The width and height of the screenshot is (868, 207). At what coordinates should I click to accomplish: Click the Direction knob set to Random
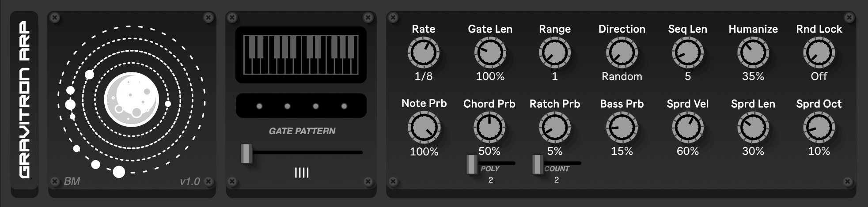(x=622, y=53)
